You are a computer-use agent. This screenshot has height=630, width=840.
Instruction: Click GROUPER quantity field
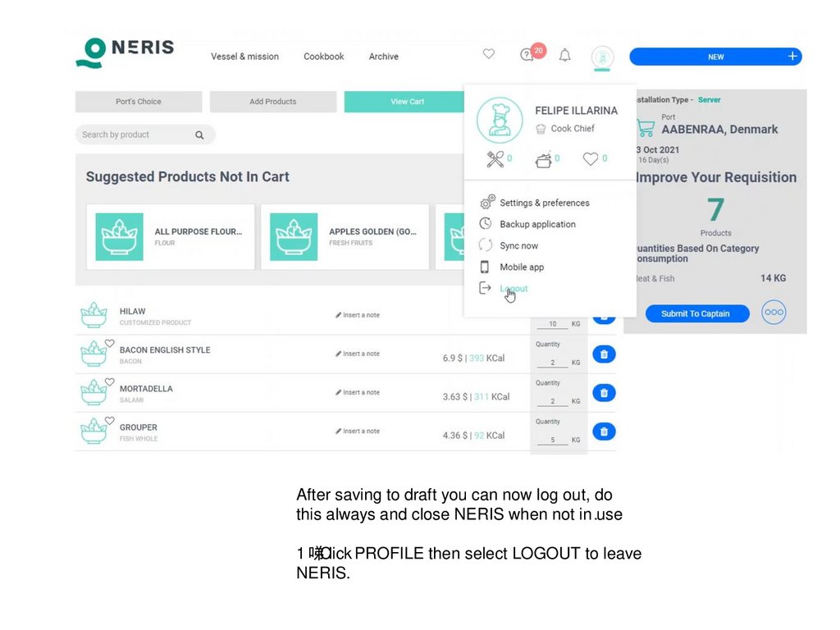pyautogui.click(x=552, y=440)
